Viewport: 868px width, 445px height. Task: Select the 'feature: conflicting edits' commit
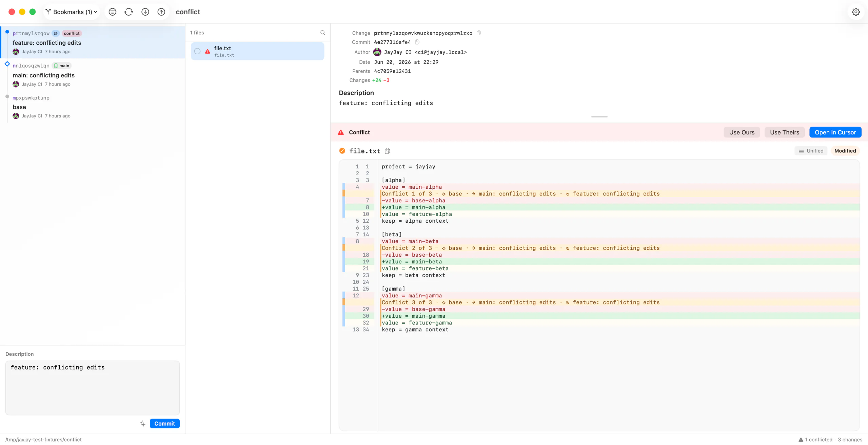[93, 42]
